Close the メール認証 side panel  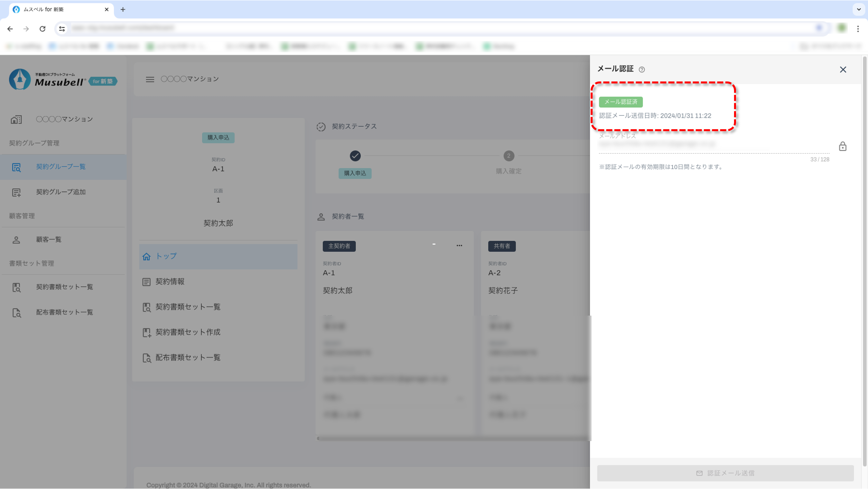click(843, 69)
